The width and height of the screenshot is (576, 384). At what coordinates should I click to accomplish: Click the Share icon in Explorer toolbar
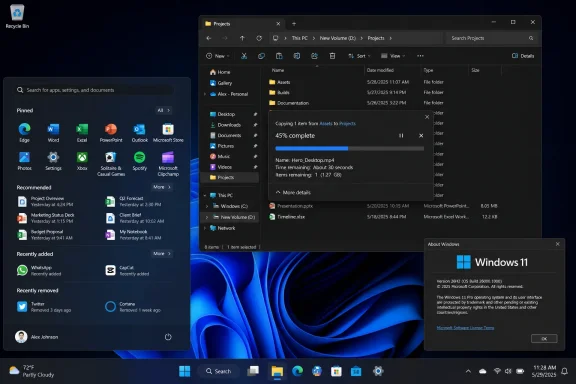pos(314,56)
